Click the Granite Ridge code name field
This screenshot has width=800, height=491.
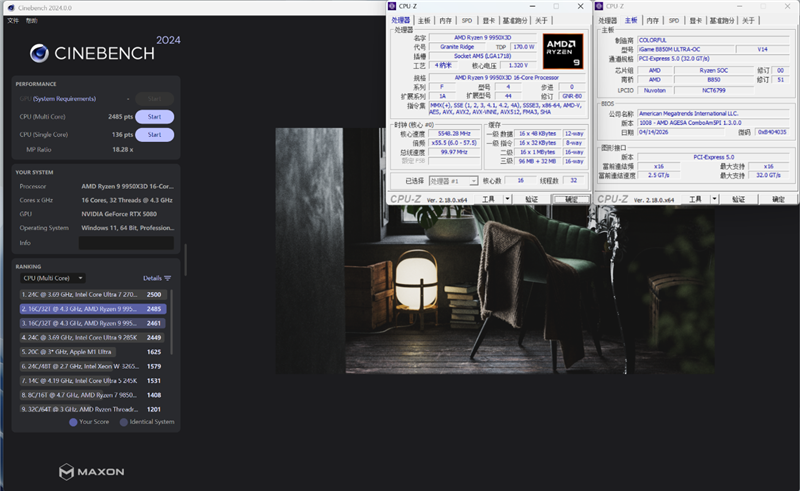(x=457, y=47)
